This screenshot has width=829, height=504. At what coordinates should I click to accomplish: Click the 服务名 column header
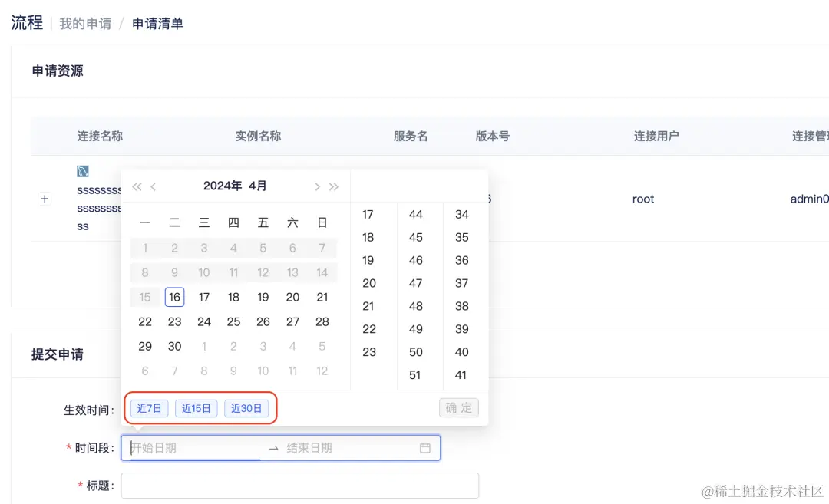pyautogui.click(x=410, y=137)
